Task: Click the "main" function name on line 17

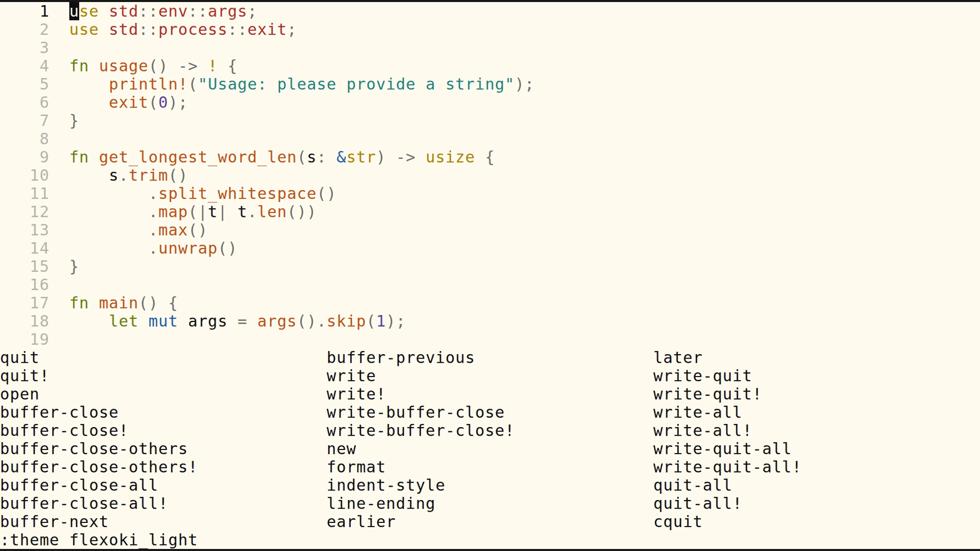Action: coord(118,303)
